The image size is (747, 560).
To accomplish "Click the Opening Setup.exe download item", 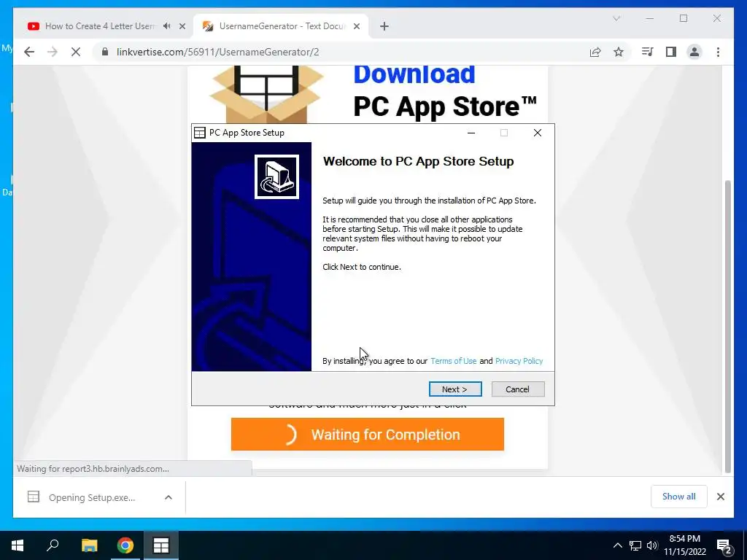I will point(92,497).
